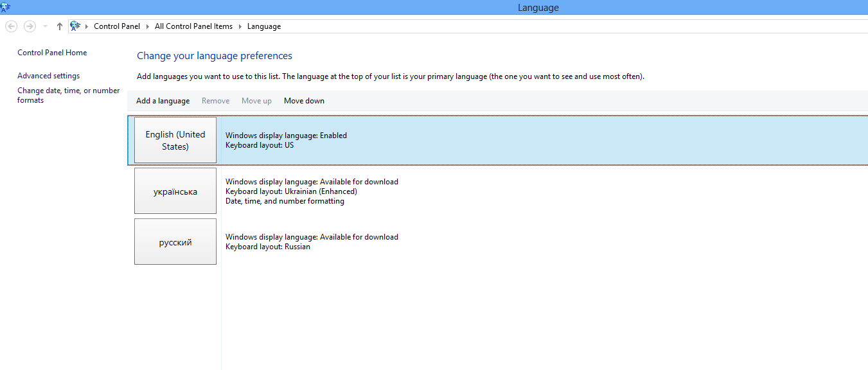This screenshot has height=370, width=868.
Task: Click Move down for the selected language
Action: tap(303, 100)
